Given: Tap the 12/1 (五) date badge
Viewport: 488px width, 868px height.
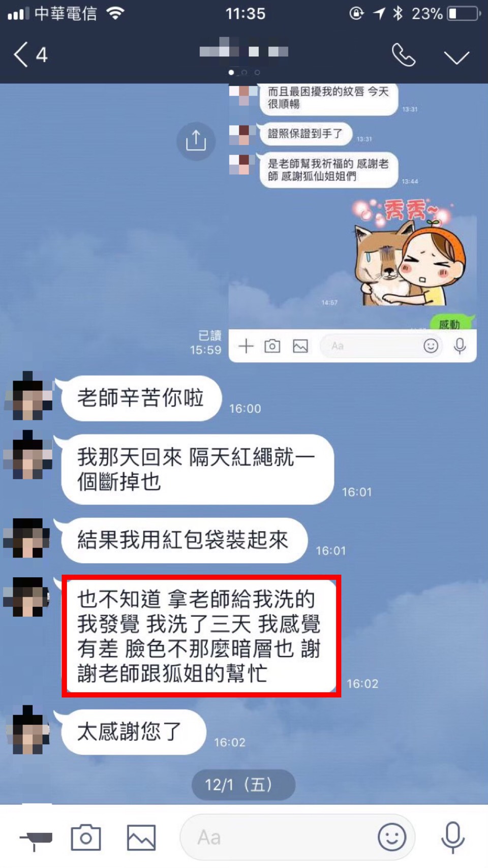Looking at the screenshot, I should point(243,785).
